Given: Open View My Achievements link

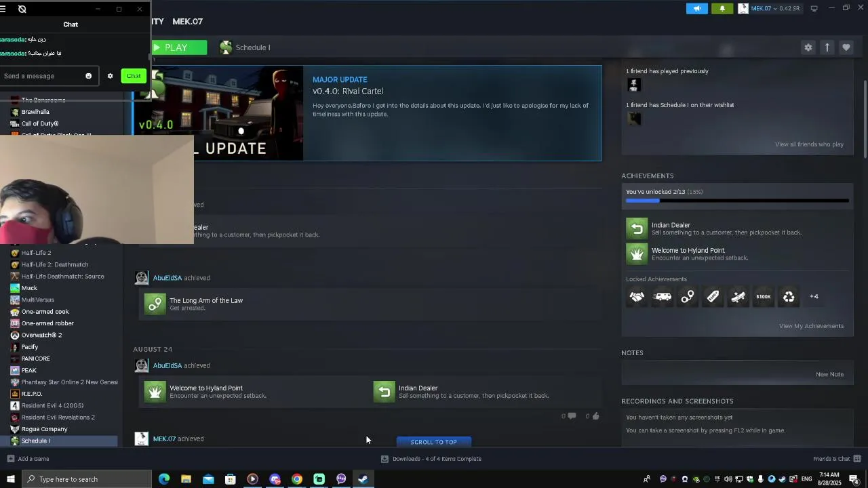Looking at the screenshot, I should click(811, 326).
